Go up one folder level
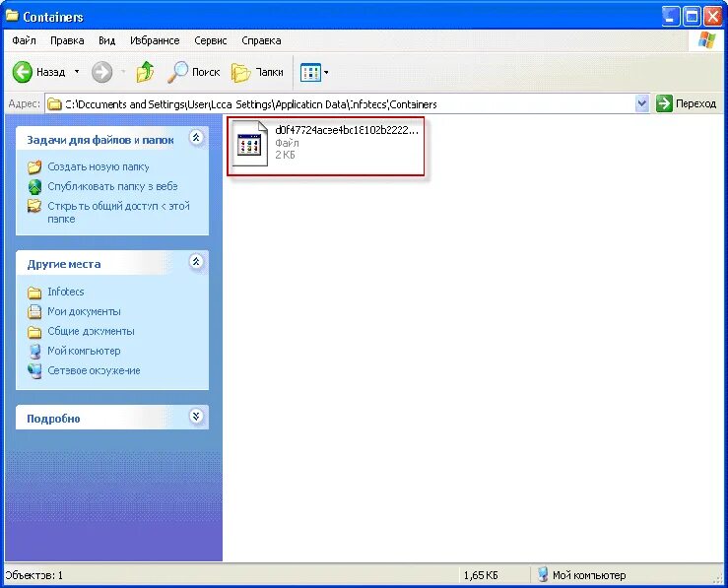728x588 pixels. click(146, 72)
